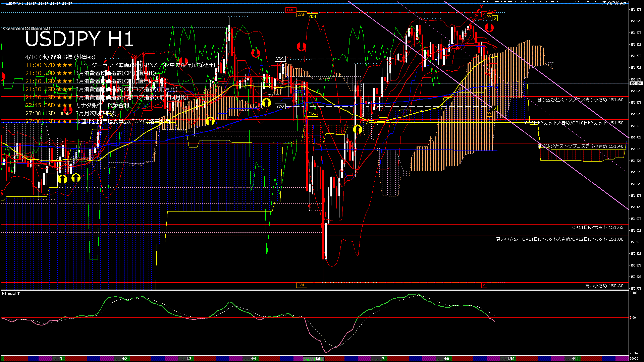This screenshot has height=362, width=644.
Task: Click the red LMH level tag
Action: (x=291, y=10)
